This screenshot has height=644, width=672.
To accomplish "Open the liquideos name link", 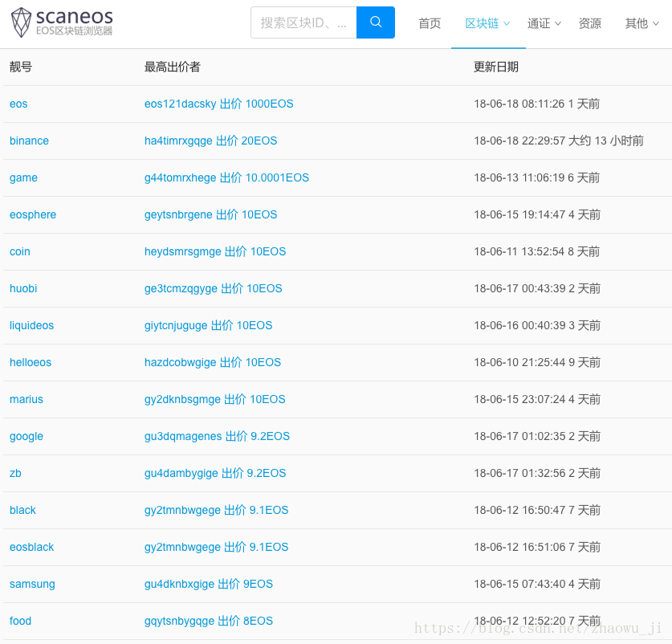I will click(x=32, y=325).
